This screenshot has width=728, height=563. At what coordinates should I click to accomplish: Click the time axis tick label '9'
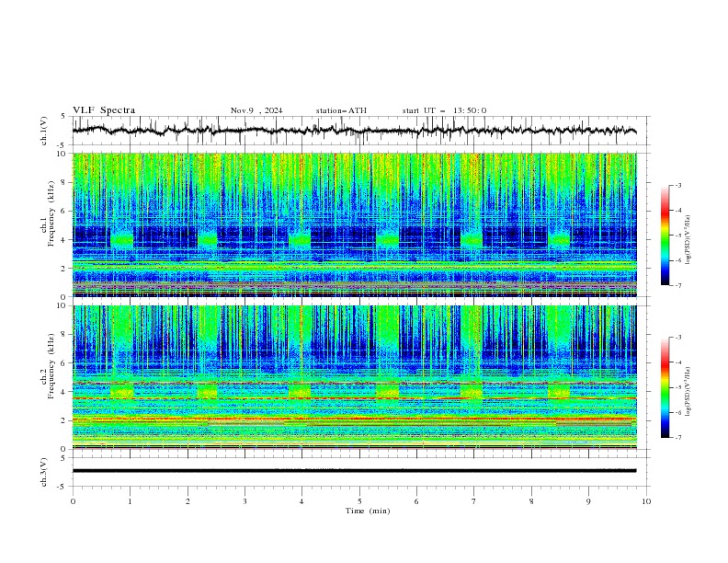pos(588,501)
